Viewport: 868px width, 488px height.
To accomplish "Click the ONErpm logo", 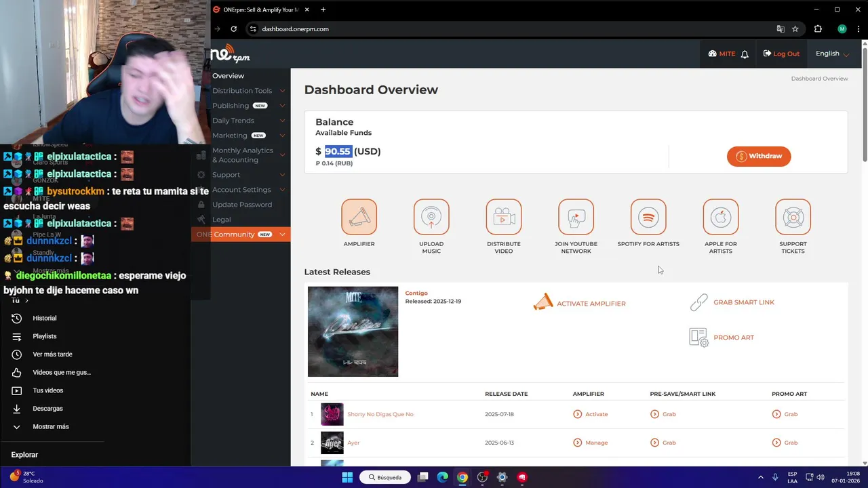I will (231, 54).
